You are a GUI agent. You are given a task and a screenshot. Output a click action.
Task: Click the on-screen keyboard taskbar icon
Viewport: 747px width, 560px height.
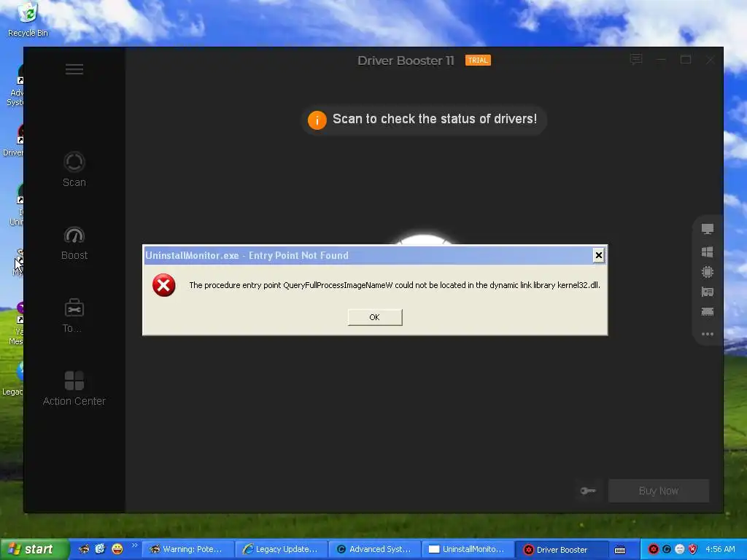tap(620, 550)
